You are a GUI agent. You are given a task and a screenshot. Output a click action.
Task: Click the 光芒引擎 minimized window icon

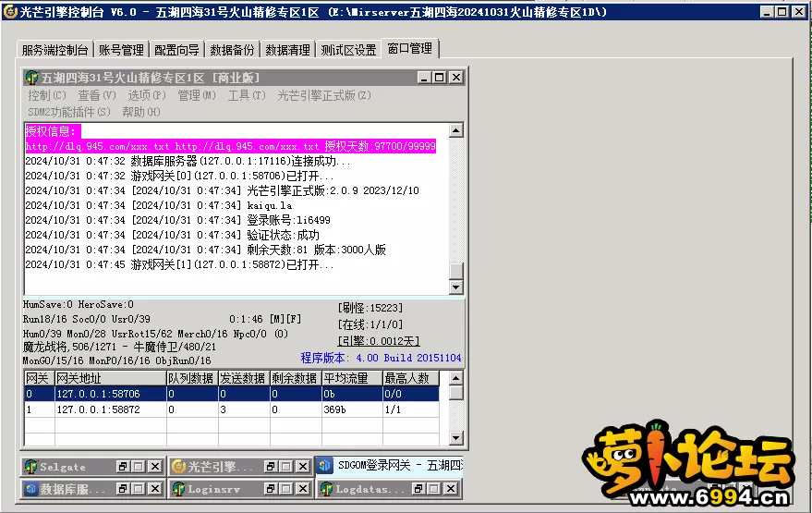178,467
